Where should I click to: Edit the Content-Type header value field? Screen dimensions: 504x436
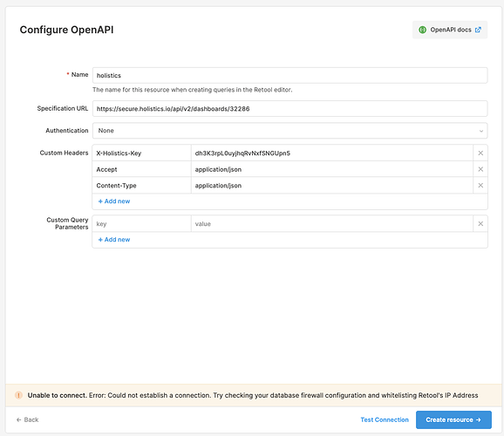(x=332, y=185)
